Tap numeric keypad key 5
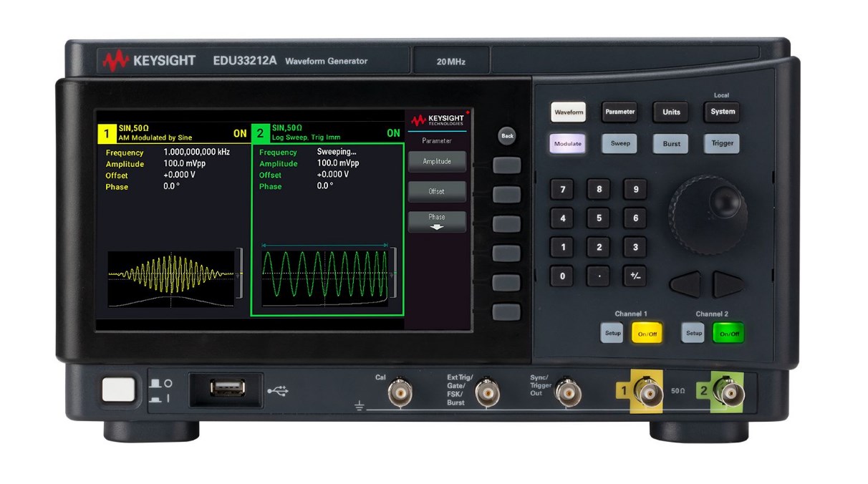868x484 pixels. [x=599, y=218]
